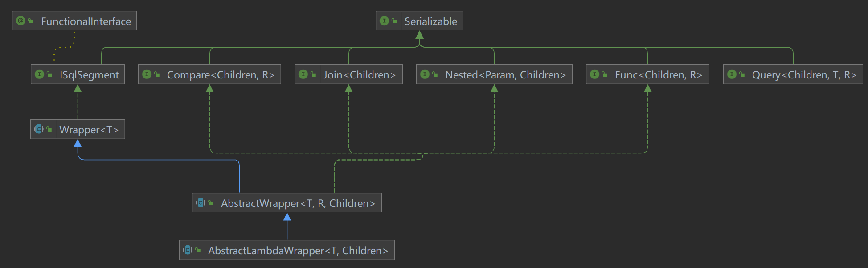The width and height of the screenshot is (868, 268).
Task: Click the interface icon on Serializable node
Action: pos(384,21)
